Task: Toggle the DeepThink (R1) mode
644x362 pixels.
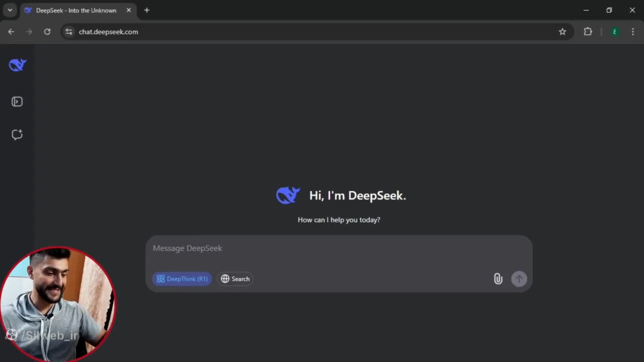Action: click(182, 279)
